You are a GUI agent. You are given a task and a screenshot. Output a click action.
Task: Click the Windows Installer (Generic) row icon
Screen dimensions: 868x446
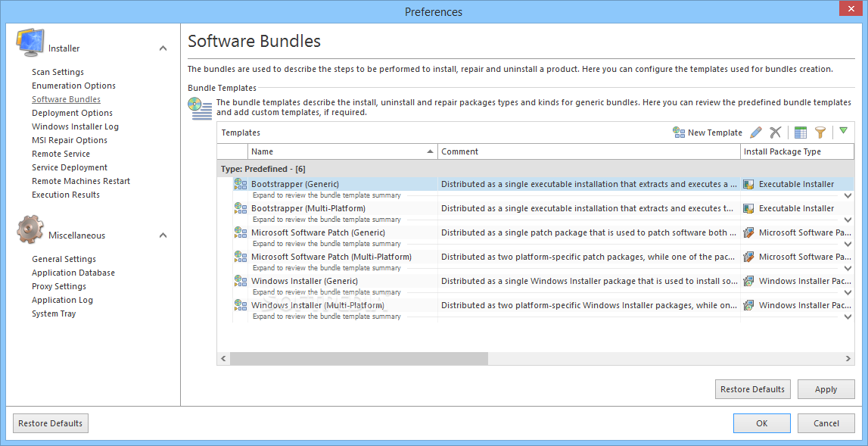pos(241,281)
